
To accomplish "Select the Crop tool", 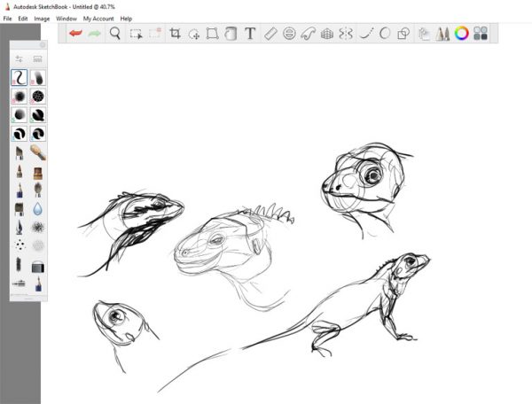I will [x=175, y=34].
